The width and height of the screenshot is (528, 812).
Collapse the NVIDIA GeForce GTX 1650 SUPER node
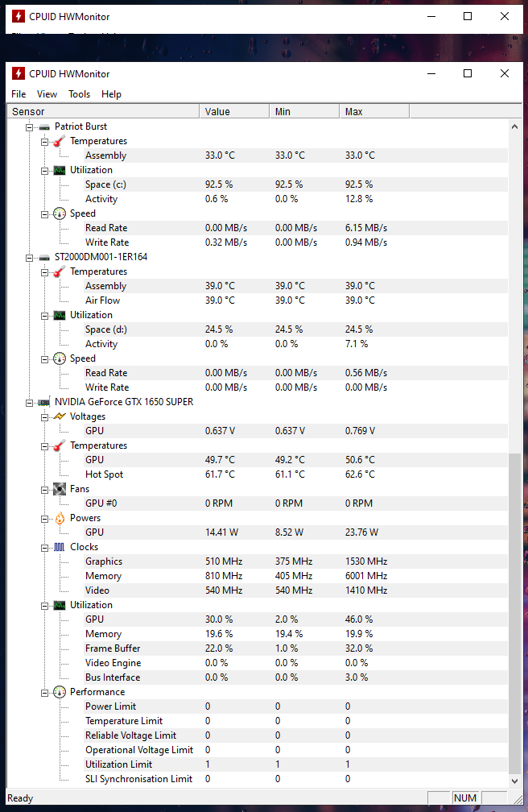(x=30, y=402)
